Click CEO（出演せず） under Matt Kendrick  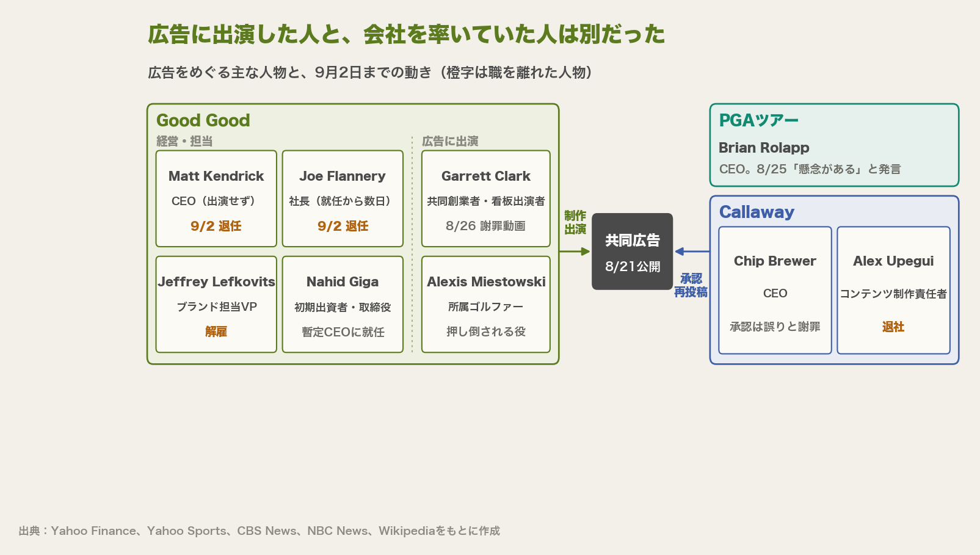216,201
